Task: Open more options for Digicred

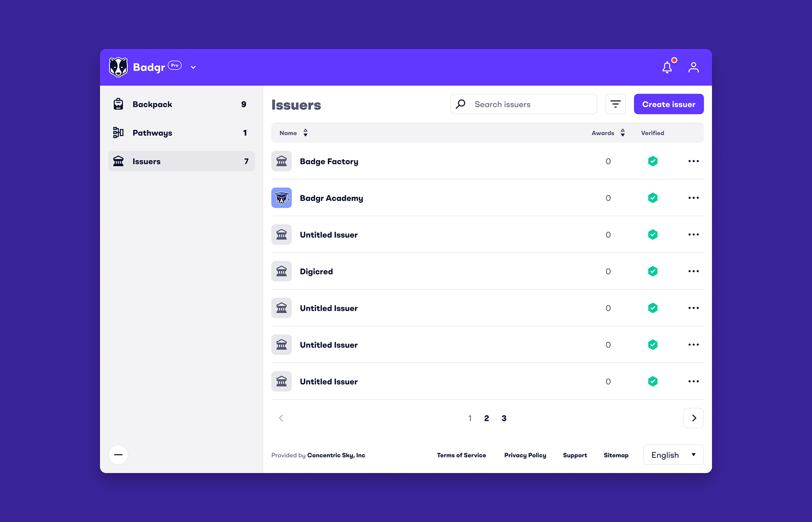Action: (693, 271)
